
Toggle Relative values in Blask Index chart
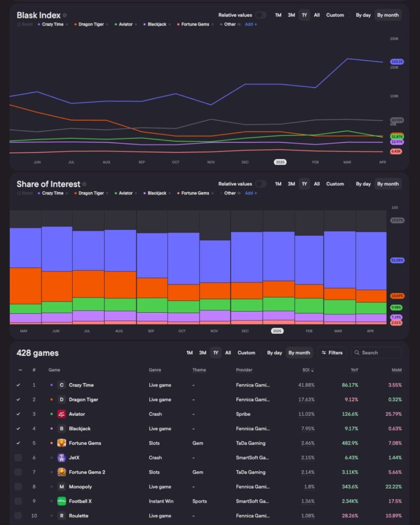pos(261,15)
